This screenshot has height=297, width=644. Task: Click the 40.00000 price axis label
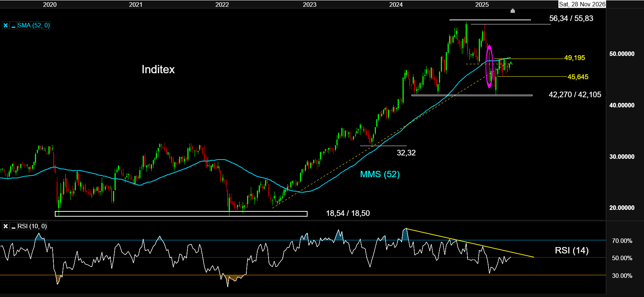[622, 105]
